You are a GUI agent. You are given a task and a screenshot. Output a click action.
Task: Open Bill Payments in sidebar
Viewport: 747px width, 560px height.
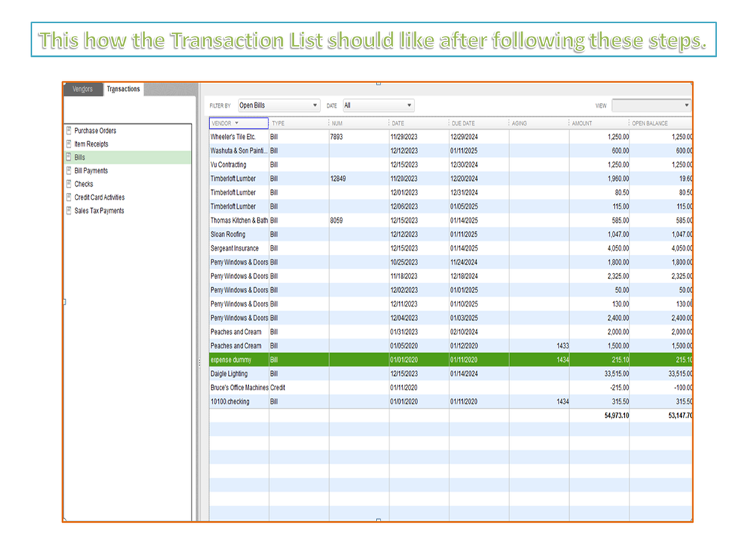click(91, 170)
